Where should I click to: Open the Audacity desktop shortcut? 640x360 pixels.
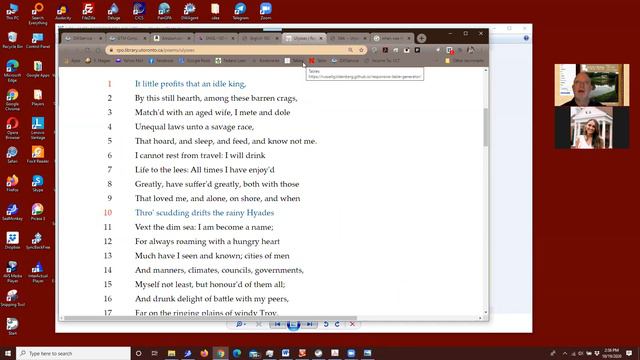(x=63, y=11)
